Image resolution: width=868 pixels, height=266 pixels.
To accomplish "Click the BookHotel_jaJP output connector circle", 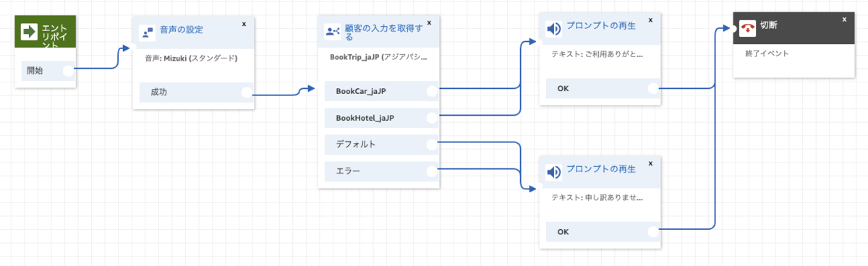I will pos(433,117).
